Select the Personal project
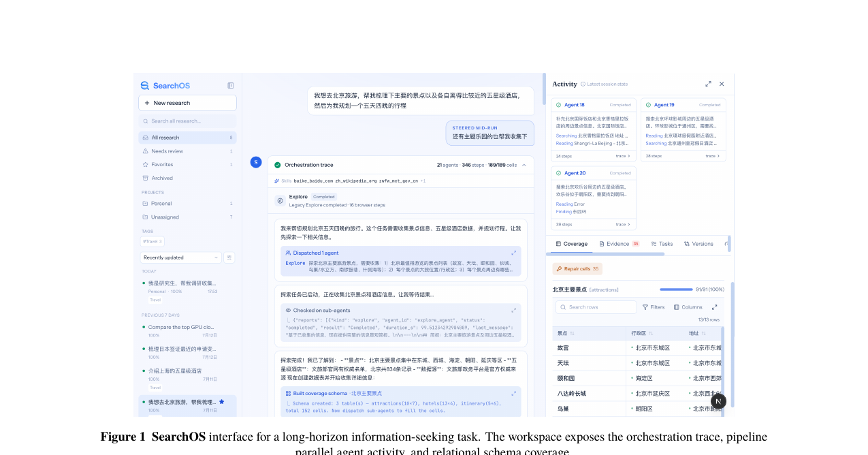Viewport: 868px width, 455px height. point(187,204)
